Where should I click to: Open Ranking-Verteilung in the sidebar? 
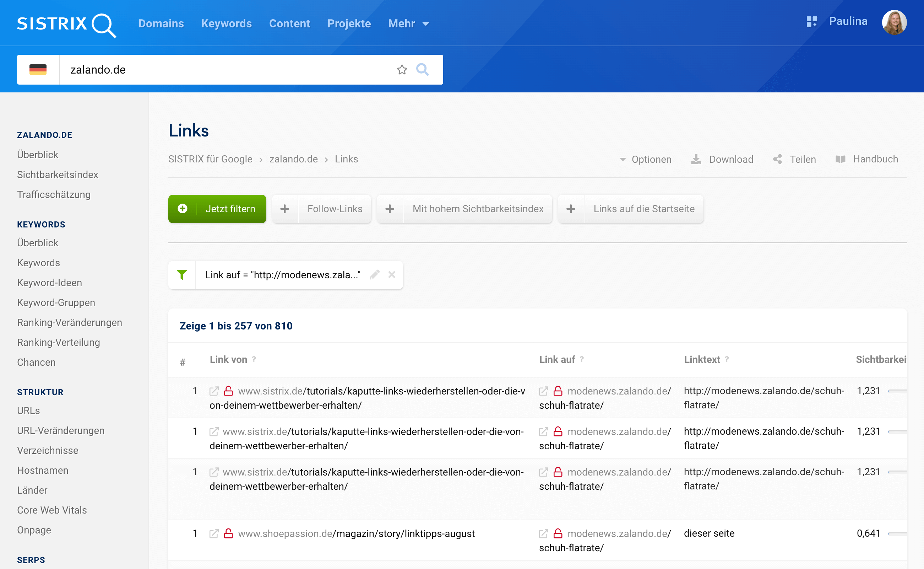click(58, 343)
